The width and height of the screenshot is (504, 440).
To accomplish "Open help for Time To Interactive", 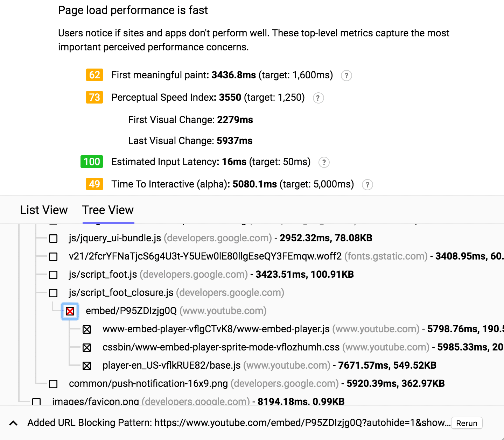I will 367,185.
